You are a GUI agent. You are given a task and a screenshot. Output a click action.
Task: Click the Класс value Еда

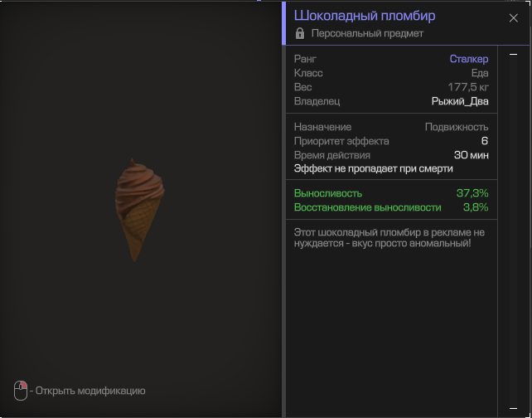point(479,73)
